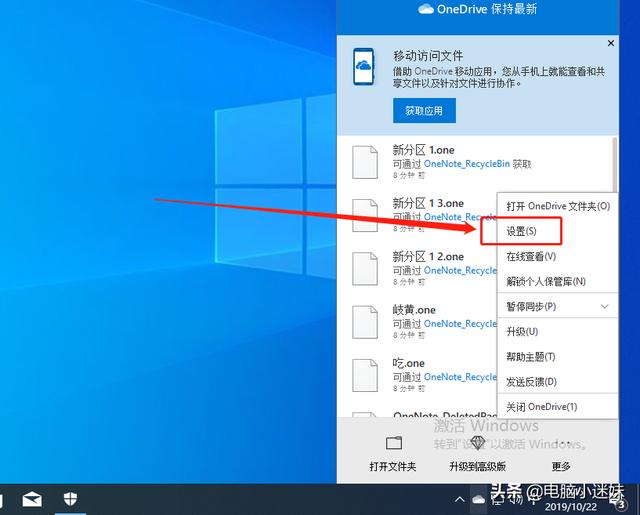Open Mail app from taskbar
Image resolution: width=640 pixels, height=515 pixels.
pos(32,499)
